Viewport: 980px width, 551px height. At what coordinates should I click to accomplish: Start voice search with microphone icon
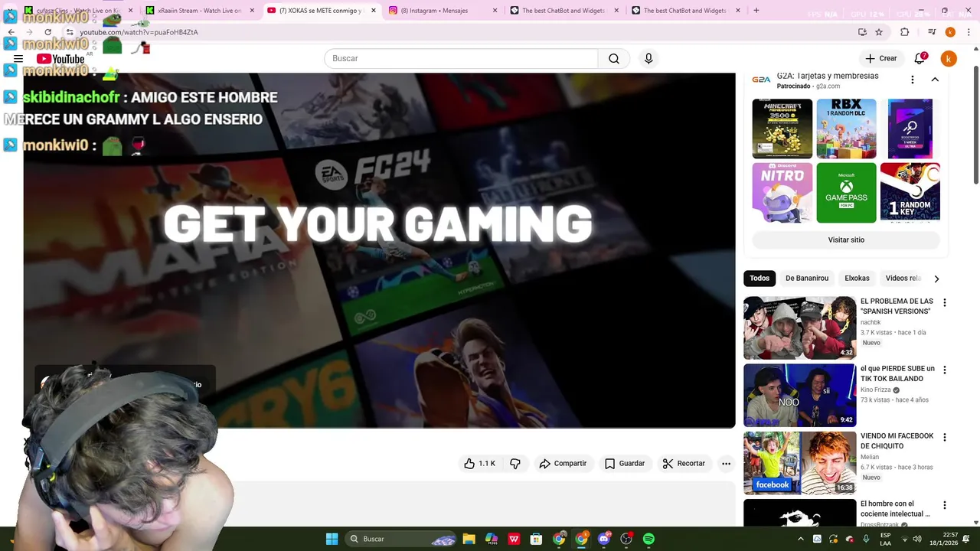648,59
